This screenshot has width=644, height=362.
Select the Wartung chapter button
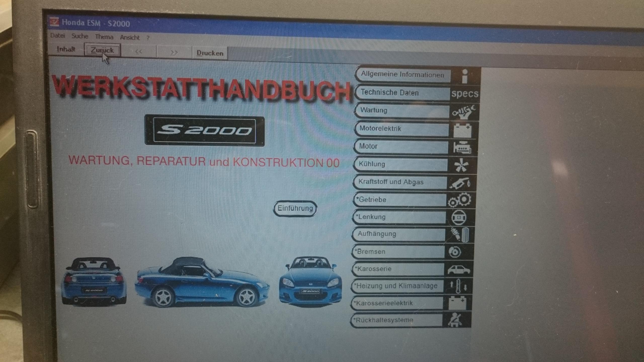pyautogui.click(x=402, y=110)
